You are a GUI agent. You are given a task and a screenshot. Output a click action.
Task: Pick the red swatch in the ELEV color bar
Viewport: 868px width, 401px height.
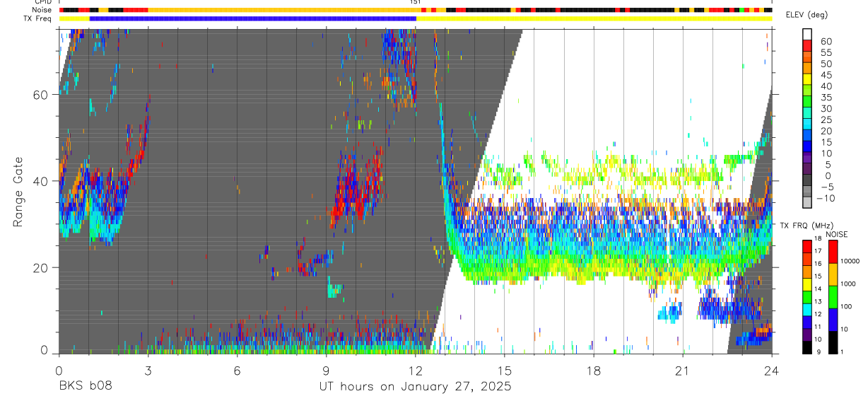click(807, 46)
